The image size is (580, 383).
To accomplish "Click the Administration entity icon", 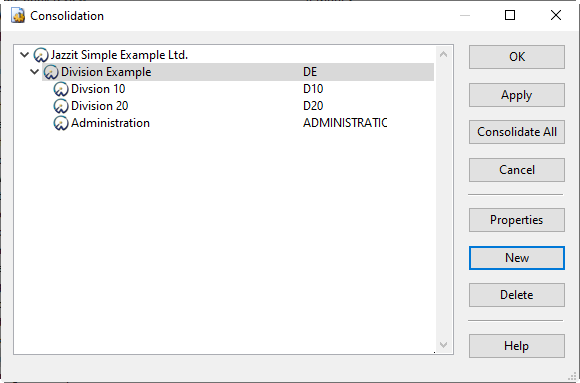I will coord(61,123).
